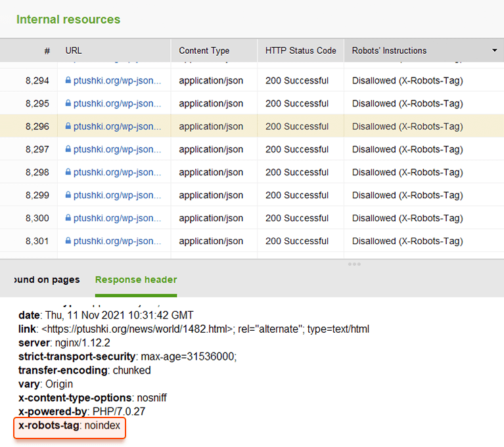Click Disallowed (X-Robots-Tag) in row 8,301
This screenshot has height=447, width=504.
click(407, 241)
